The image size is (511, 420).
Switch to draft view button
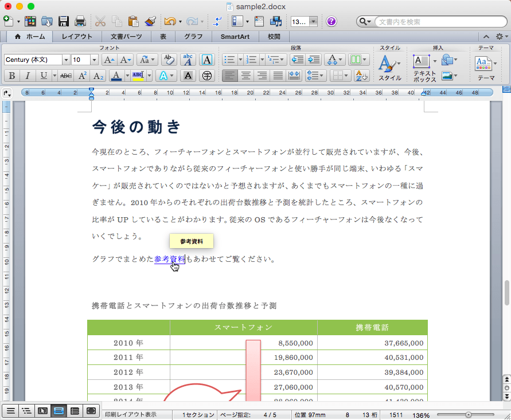pos(10,411)
